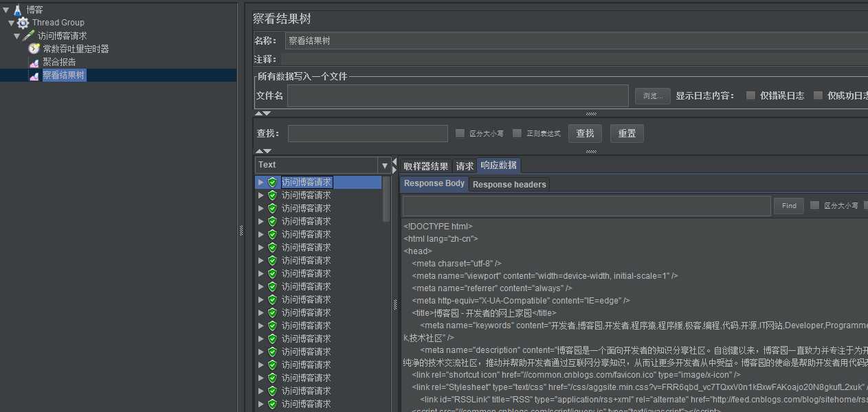Click into the 文件名 filename field
The height and width of the screenshot is (412, 868).
coord(458,95)
